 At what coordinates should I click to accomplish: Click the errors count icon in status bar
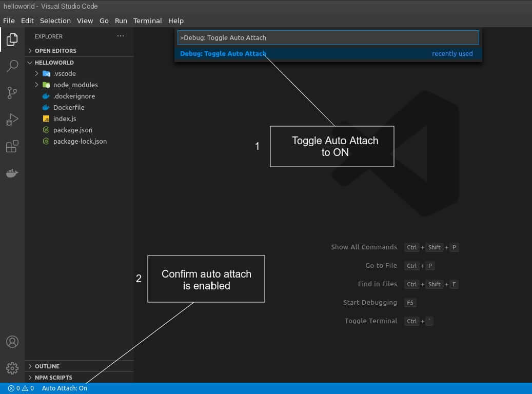(11, 388)
